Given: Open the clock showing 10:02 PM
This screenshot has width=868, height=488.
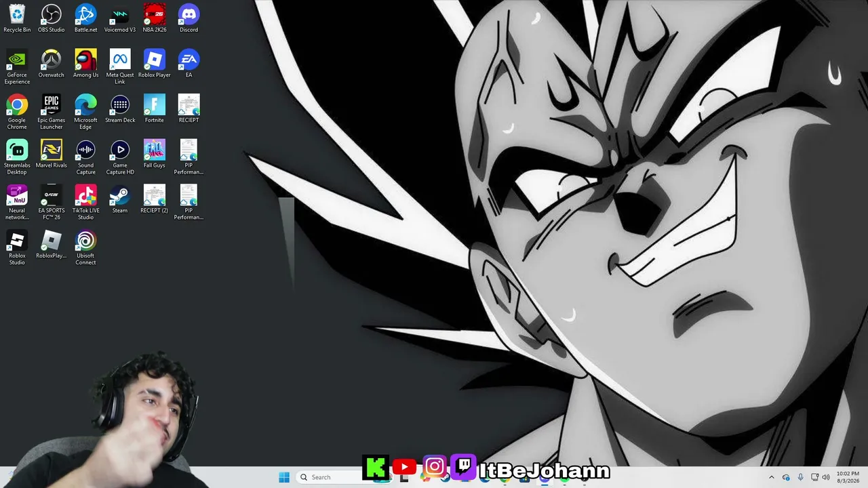Looking at the screenshot, I should (848, 477).
